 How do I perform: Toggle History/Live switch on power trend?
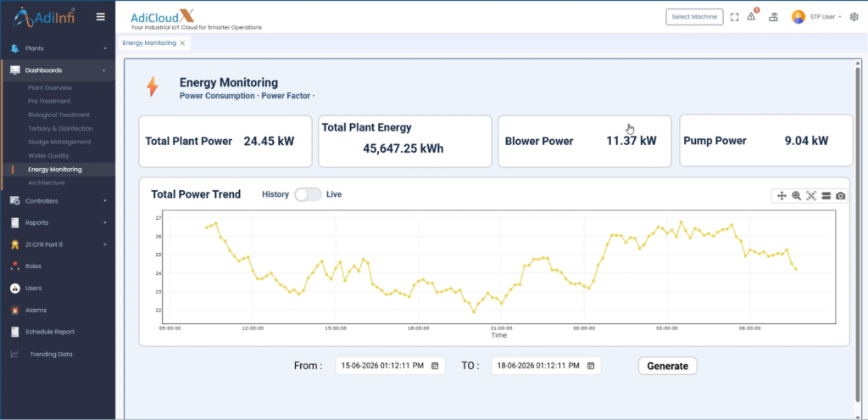308,194
